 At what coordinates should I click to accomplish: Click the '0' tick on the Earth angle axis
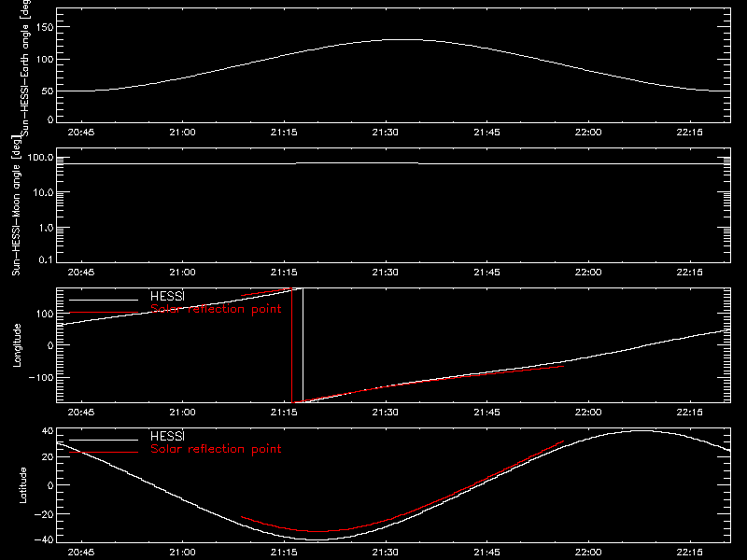point(50,119)
